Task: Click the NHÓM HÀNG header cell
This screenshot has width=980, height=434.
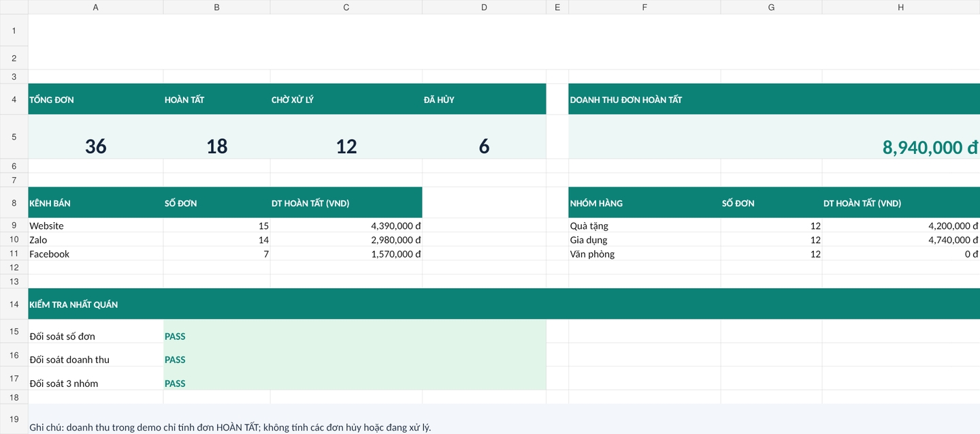Action: click(x=644, y=202)
